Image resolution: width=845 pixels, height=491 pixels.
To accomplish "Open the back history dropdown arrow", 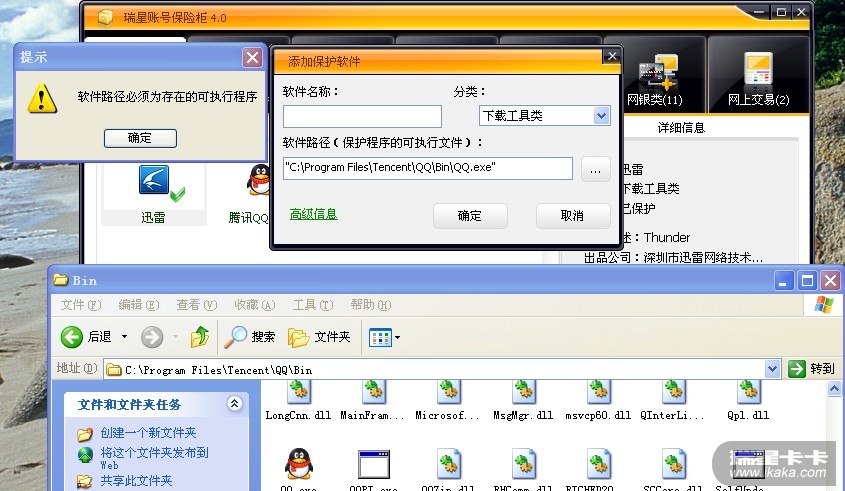I will pos(124,337).
